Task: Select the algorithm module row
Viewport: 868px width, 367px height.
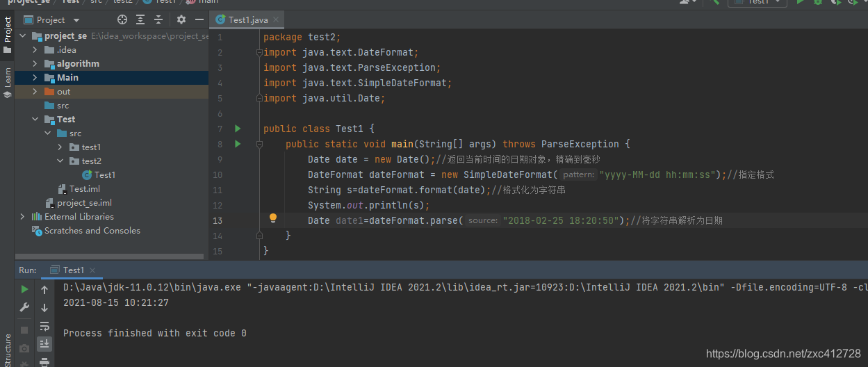Action: [111, 64]
